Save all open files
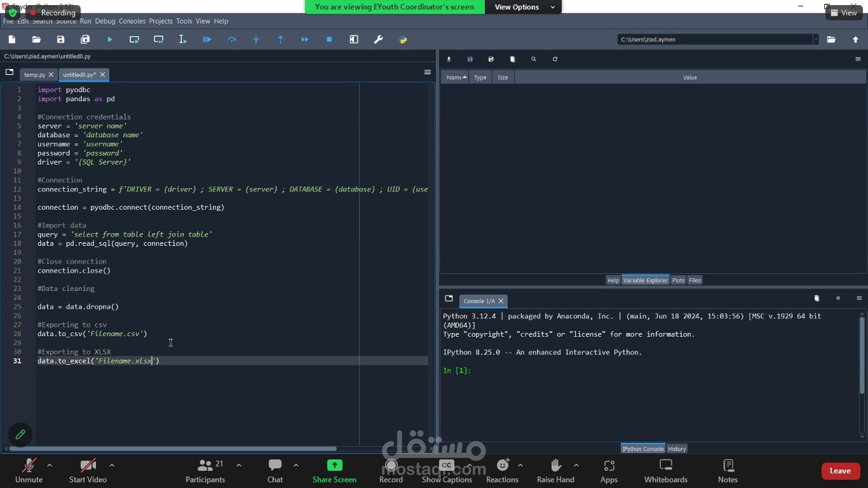The height and width of the screenshot is (488, 868). 85,39
